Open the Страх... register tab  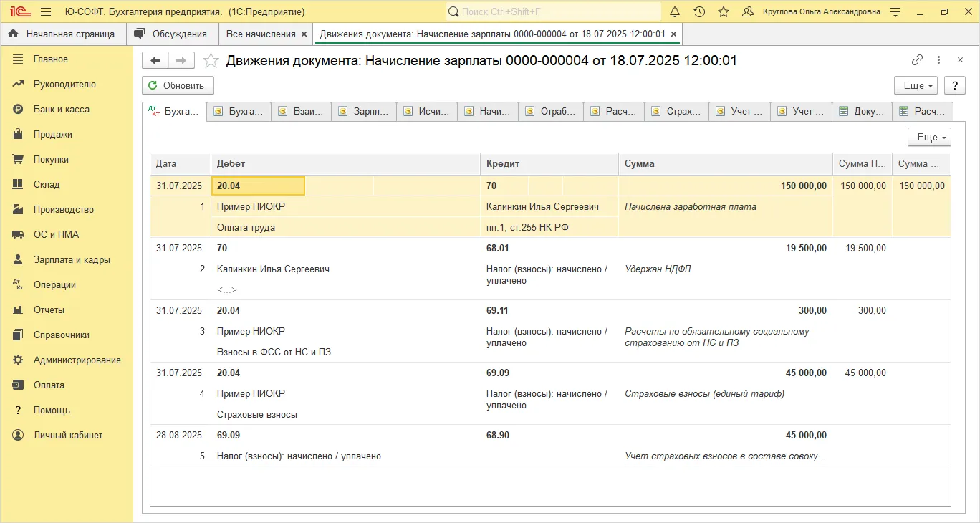click(x=676, y=112)
